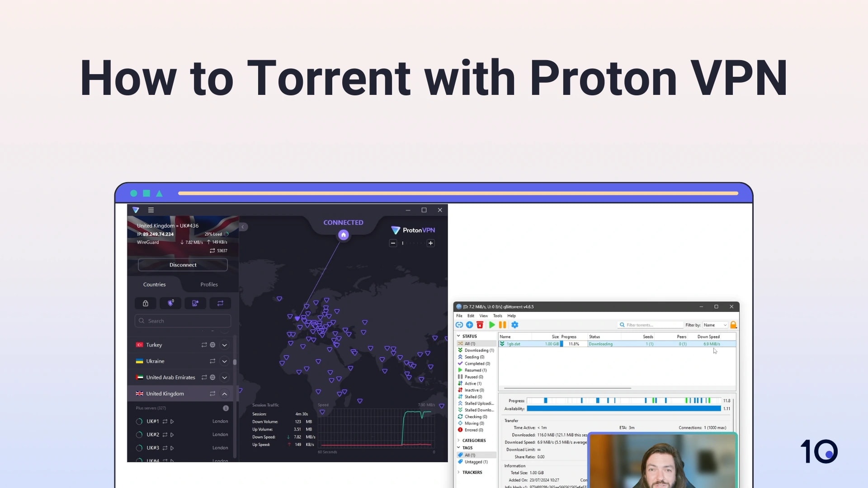Click the country list scrollbar in Proton VPN
The image size is (868, 488).
coord(235,362)
